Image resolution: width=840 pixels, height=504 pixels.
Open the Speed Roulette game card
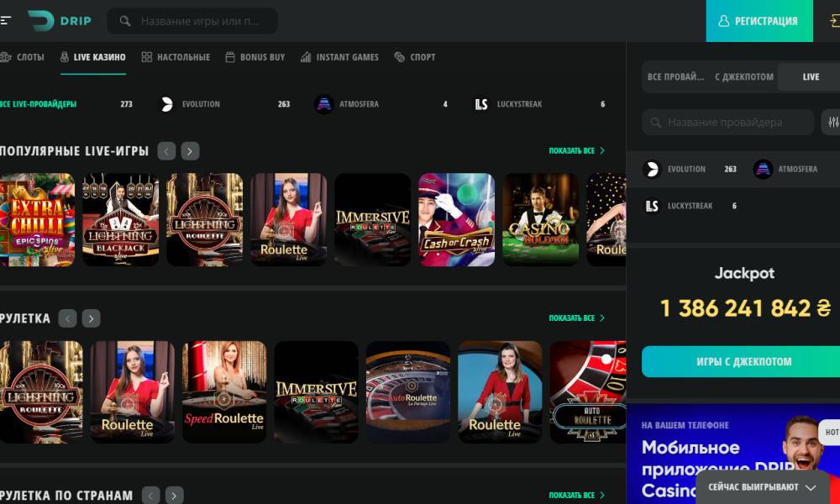224,392
